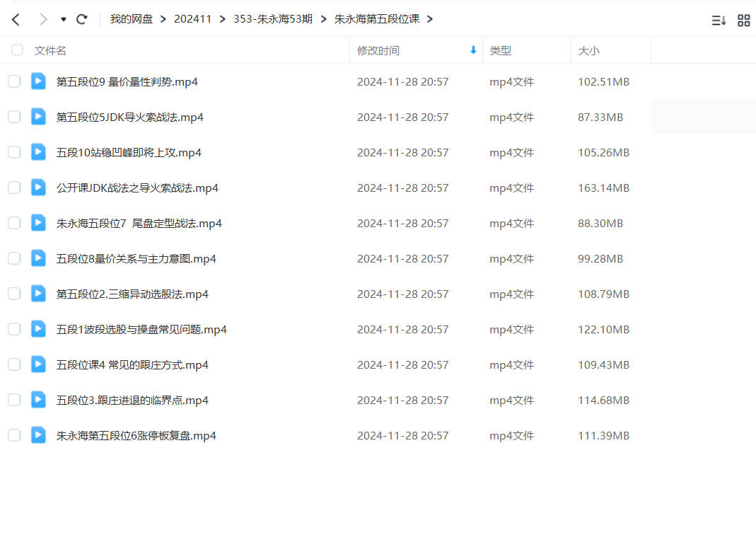The height and width of the screenshot is (535, 756).
Task: Select file name 五段位课4 常见的跟庄方式.mp4
Action: coord(132,365)
